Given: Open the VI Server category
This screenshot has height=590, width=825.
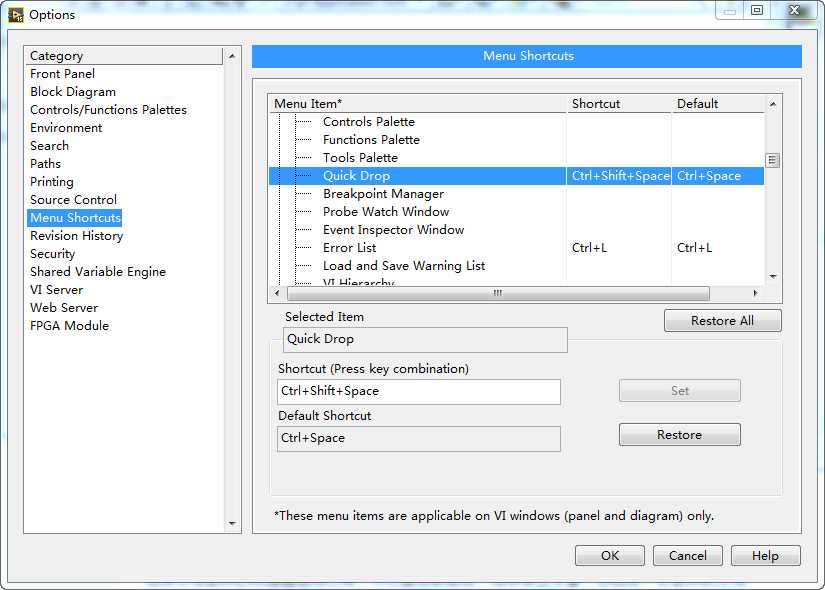Looking at the screenshot, I should pyautogui.click(x=56, y=290).
